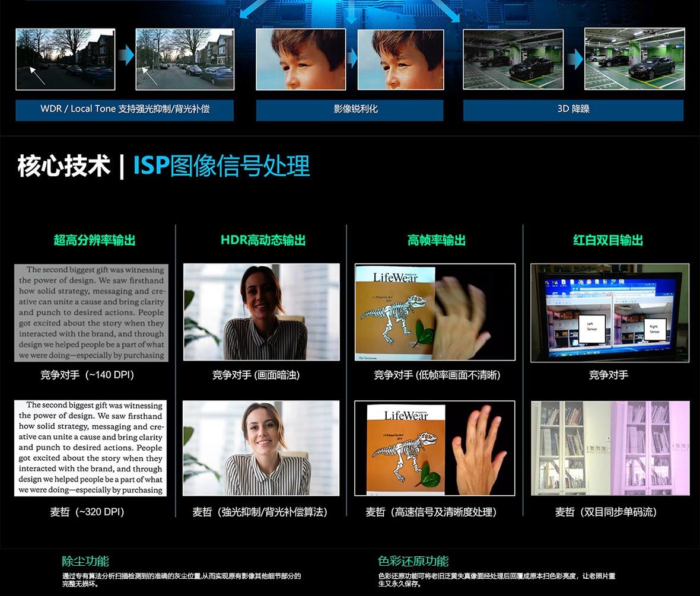Screen dimensions: 700x596
Task: Click the 麦哲 dual-sensor bookshelf image
Action: (x=610, y=448)
